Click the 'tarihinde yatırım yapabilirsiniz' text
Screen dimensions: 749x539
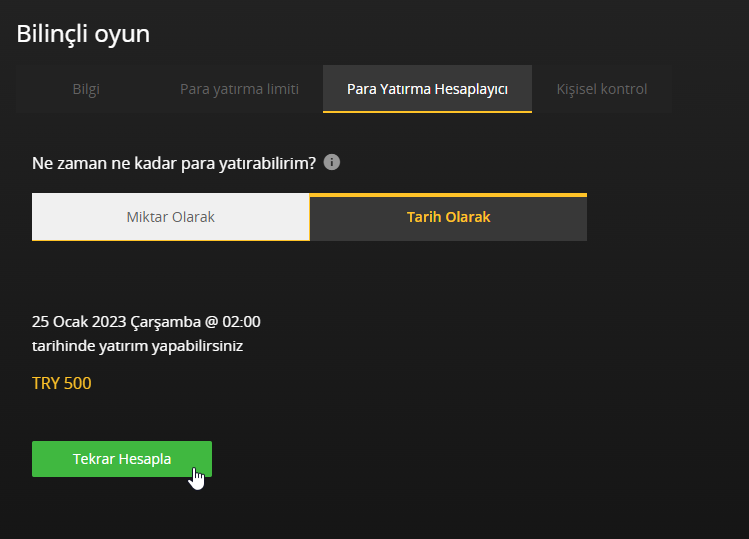tap(137, 346)
